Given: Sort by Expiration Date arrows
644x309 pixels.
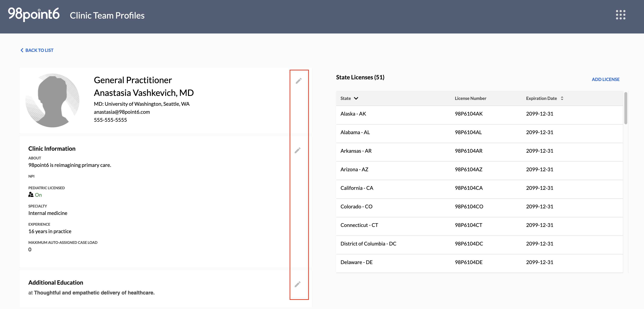Looking at the screenshot, I should (562, 98).
